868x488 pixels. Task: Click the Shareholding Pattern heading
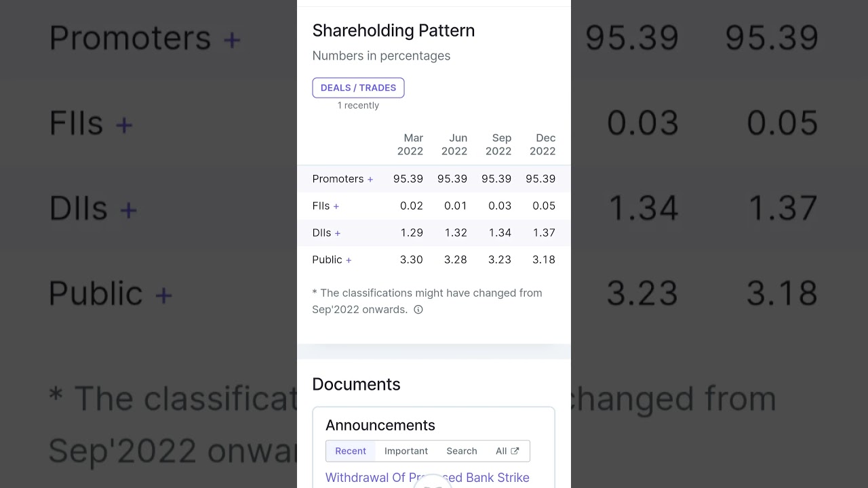[x=393, y=30]
